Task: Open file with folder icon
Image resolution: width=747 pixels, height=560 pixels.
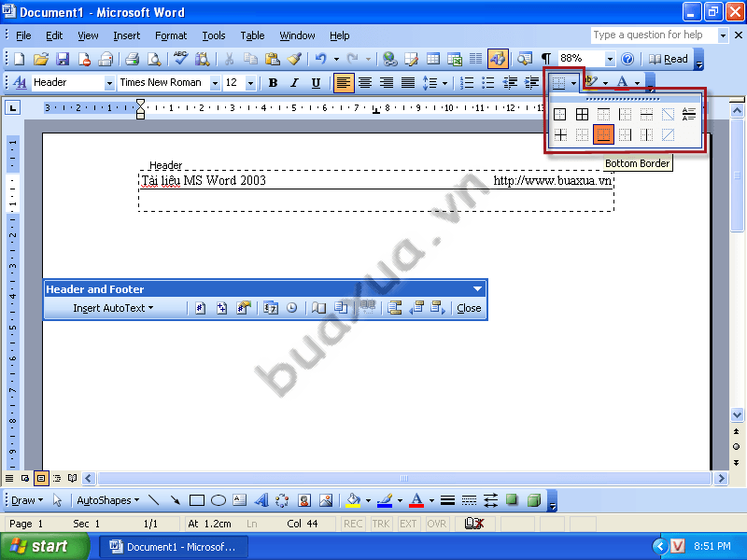Action: 41,59
